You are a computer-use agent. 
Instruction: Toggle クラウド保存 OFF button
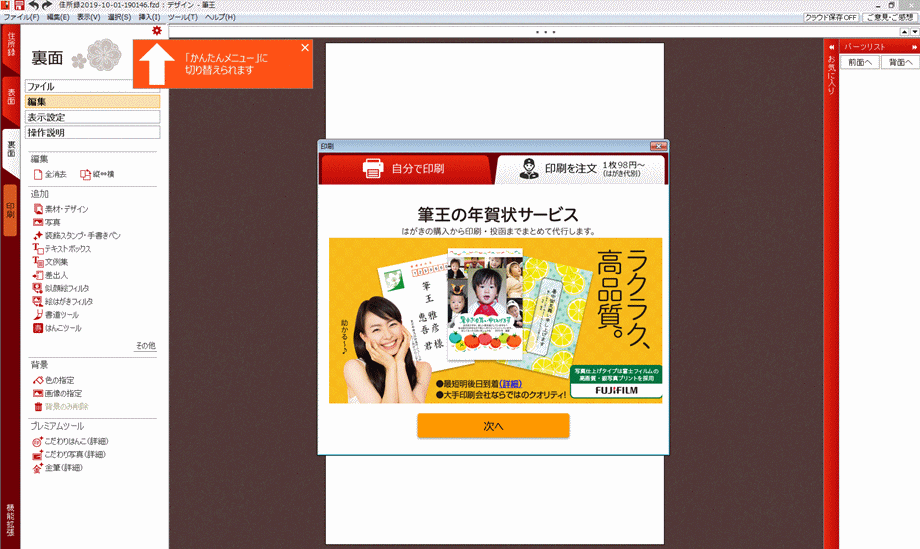[830, 18]
